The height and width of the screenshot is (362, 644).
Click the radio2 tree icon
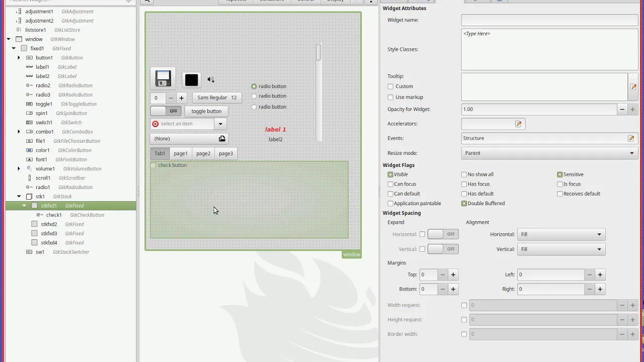pos(29,85)
